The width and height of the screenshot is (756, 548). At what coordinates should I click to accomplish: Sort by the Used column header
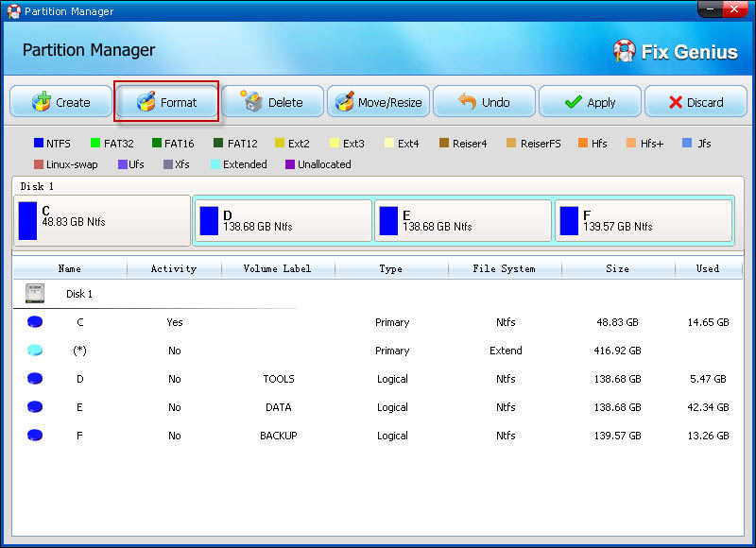click(708, 268)
